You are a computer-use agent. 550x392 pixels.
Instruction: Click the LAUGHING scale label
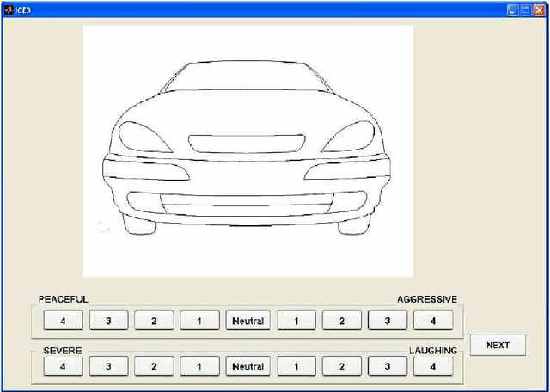(433, 351)
